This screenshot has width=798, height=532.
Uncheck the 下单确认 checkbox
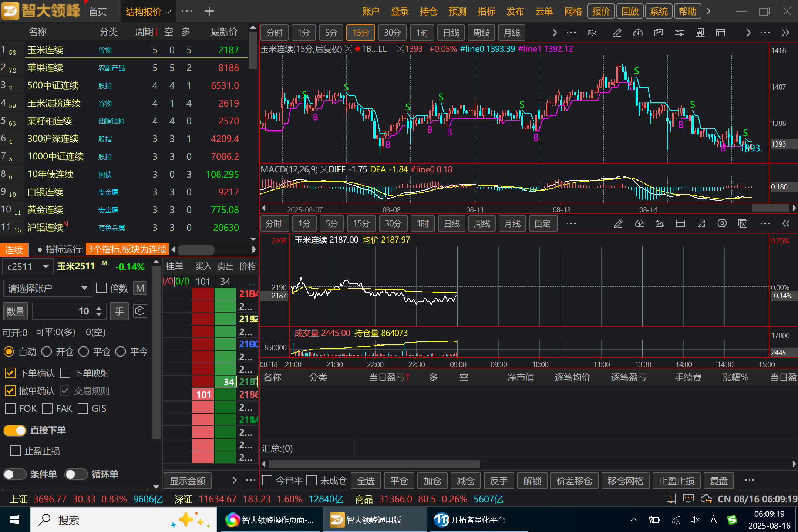pos(10,373)
